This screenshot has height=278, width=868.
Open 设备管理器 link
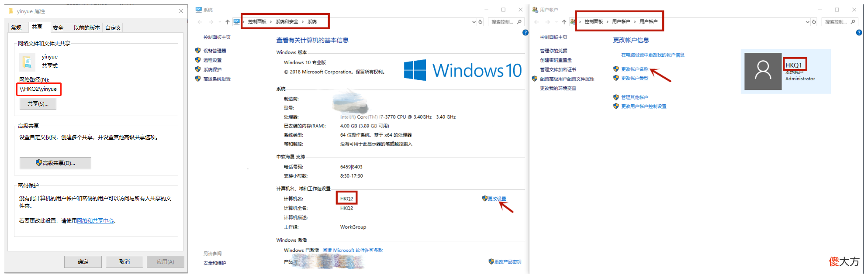click(215, 51)
